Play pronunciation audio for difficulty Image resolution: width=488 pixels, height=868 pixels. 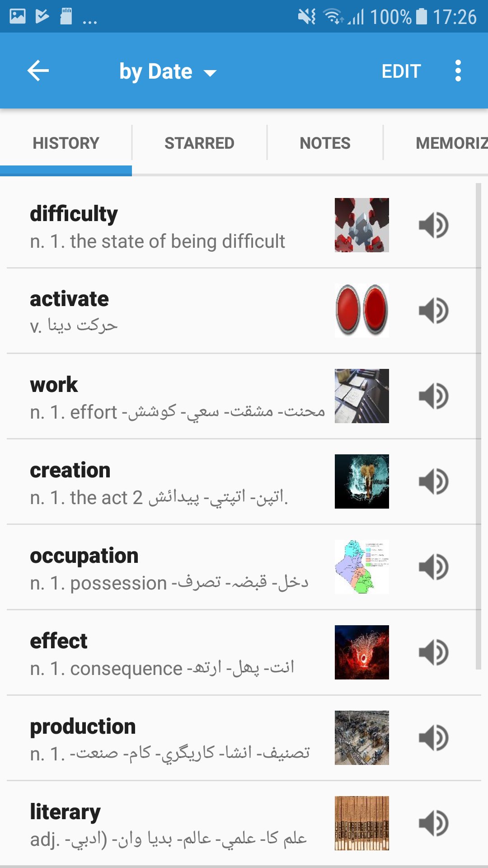click(x=433, y=225)
